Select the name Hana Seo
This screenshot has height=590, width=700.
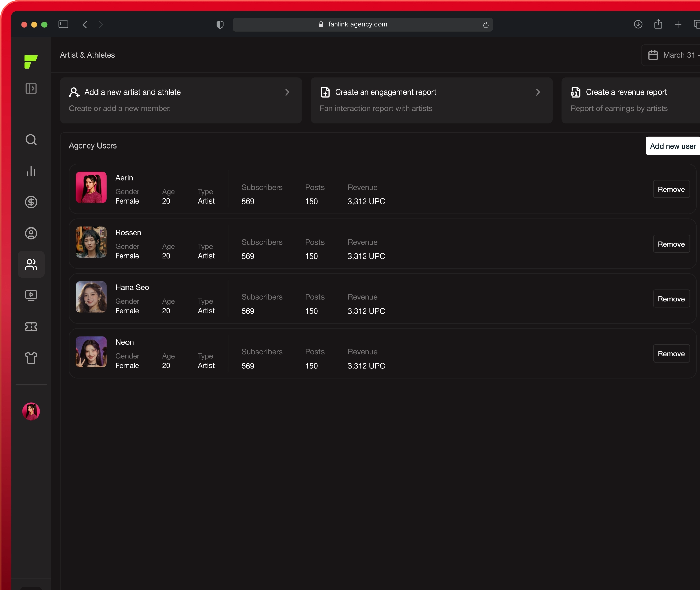tap(132, 287)
